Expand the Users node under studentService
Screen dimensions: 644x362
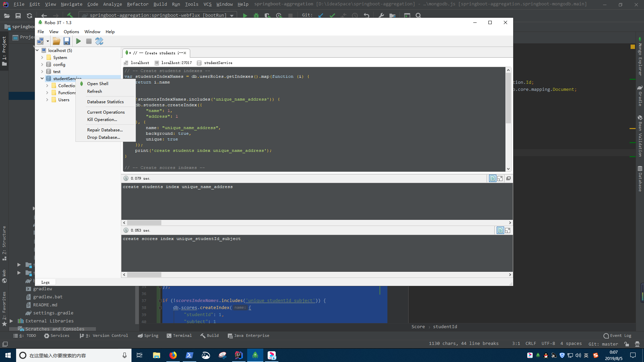48,100
